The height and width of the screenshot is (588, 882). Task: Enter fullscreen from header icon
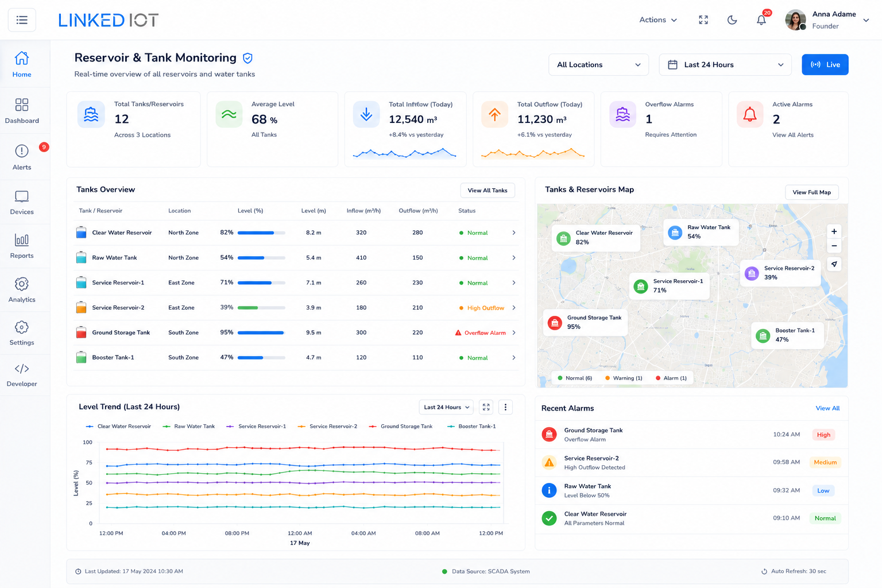[703, 20]
